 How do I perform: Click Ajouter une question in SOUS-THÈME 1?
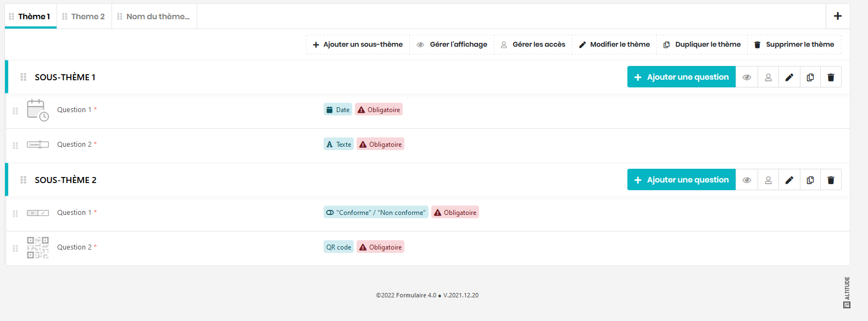(x=681, y=78)
